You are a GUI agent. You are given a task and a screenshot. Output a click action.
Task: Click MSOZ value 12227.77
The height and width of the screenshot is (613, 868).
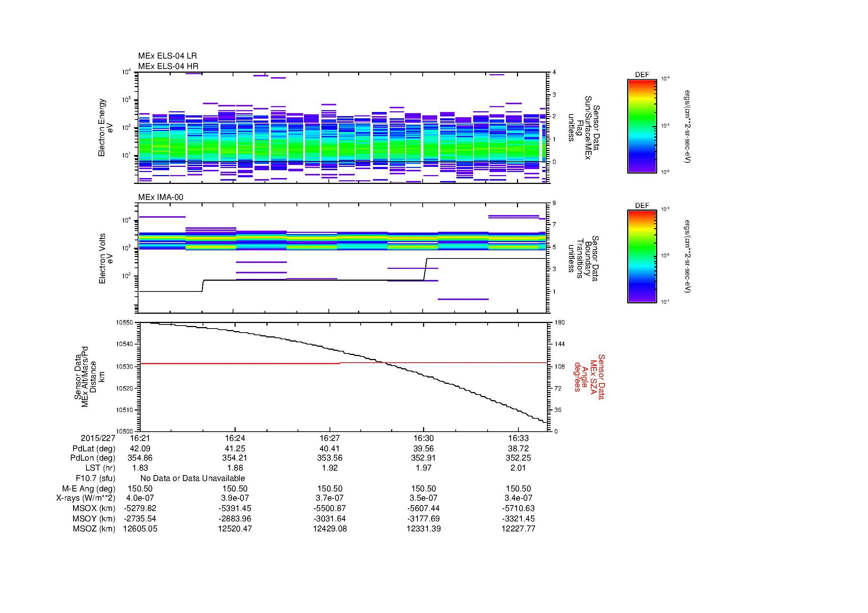tap(519, 529)
